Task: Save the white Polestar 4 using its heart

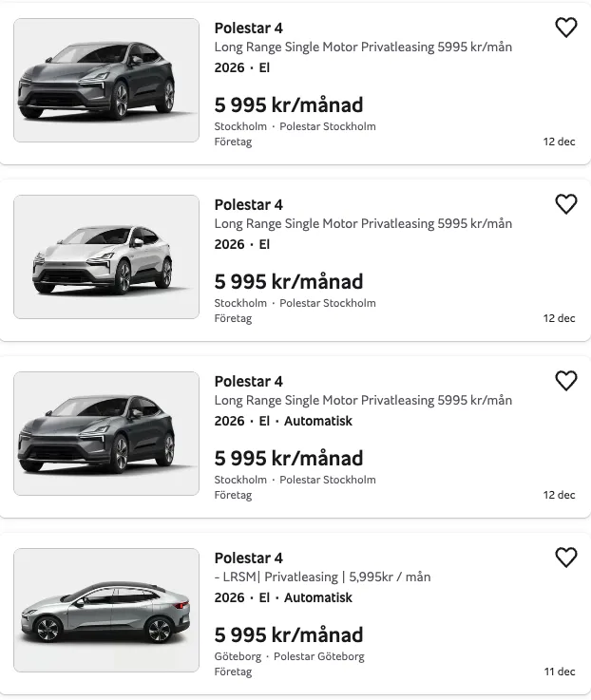Action: pos(565,204)
